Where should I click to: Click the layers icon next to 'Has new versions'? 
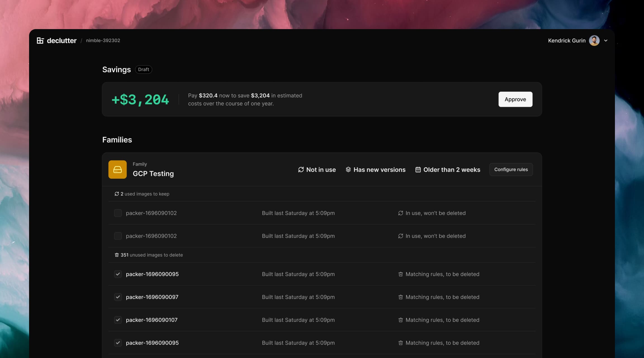click(x=348, y=169)
